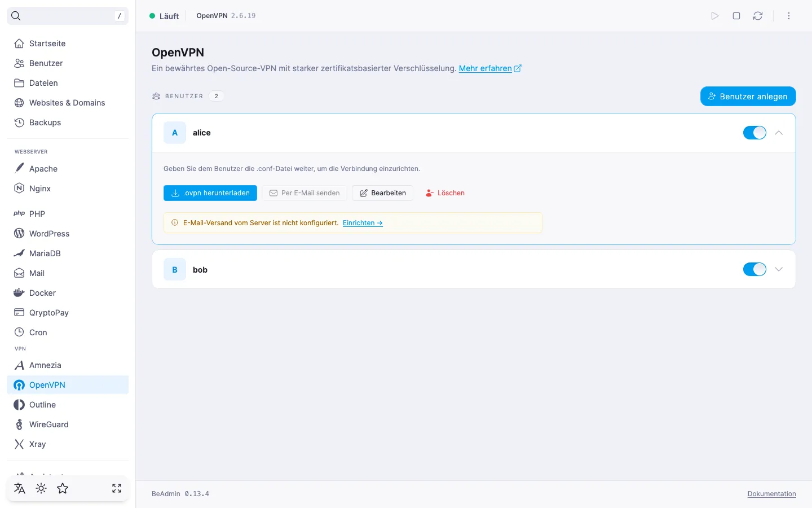Click the warning info icon in the e-mail notice
The height and width of the screenshot is (508, 812).
[x=175, y=223]
